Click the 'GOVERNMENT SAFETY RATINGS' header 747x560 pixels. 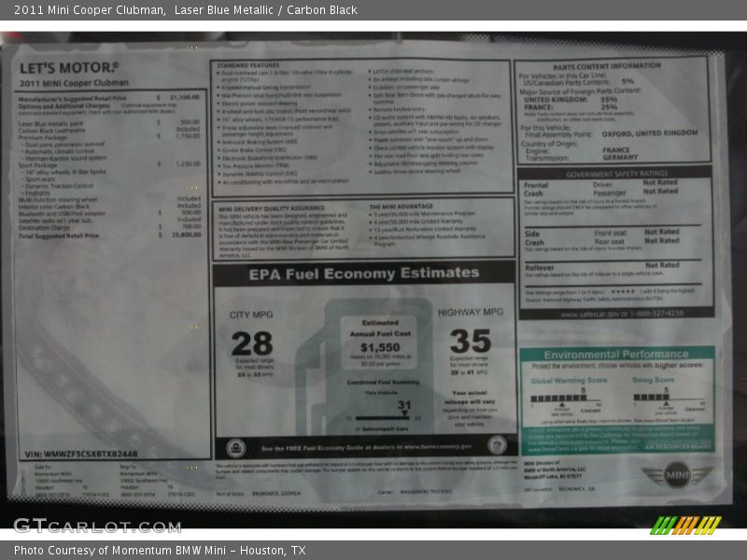pyautogui.click(x=617, y=174)
